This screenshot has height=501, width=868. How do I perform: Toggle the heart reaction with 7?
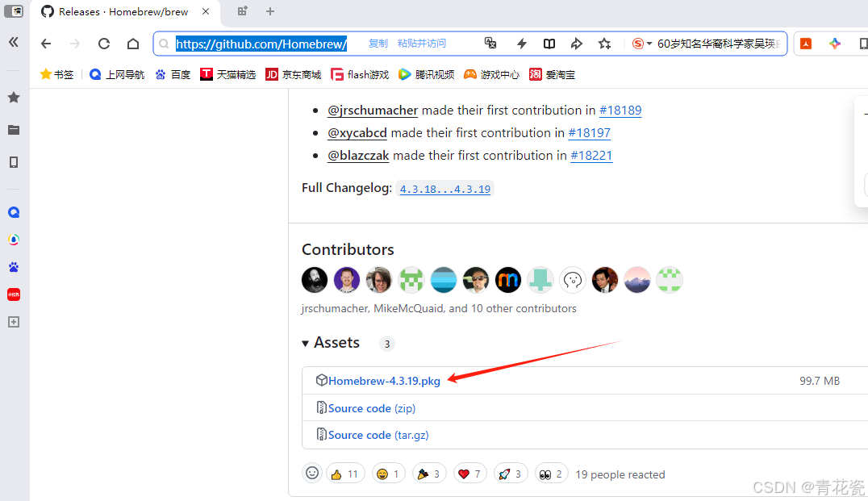(x=470, y=474)
